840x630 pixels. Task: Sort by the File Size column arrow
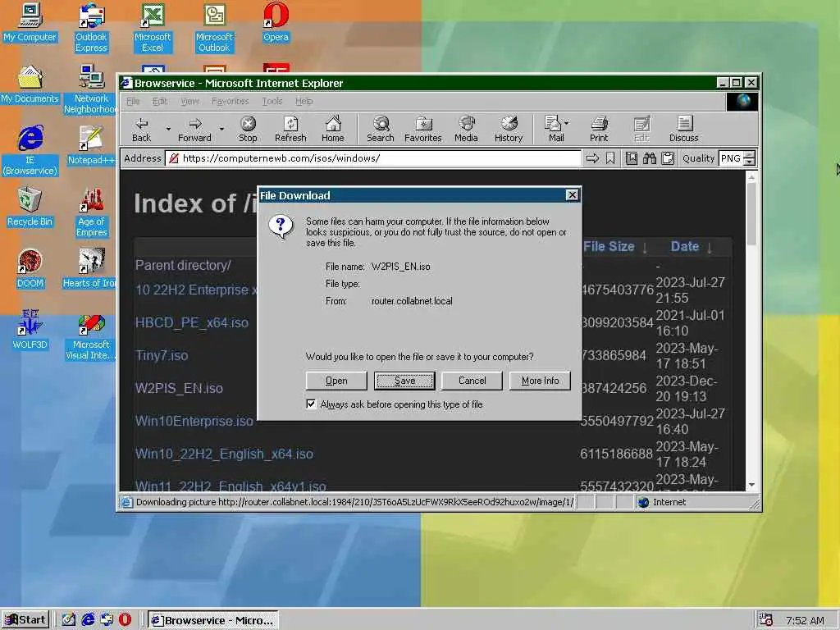[645, 248]
